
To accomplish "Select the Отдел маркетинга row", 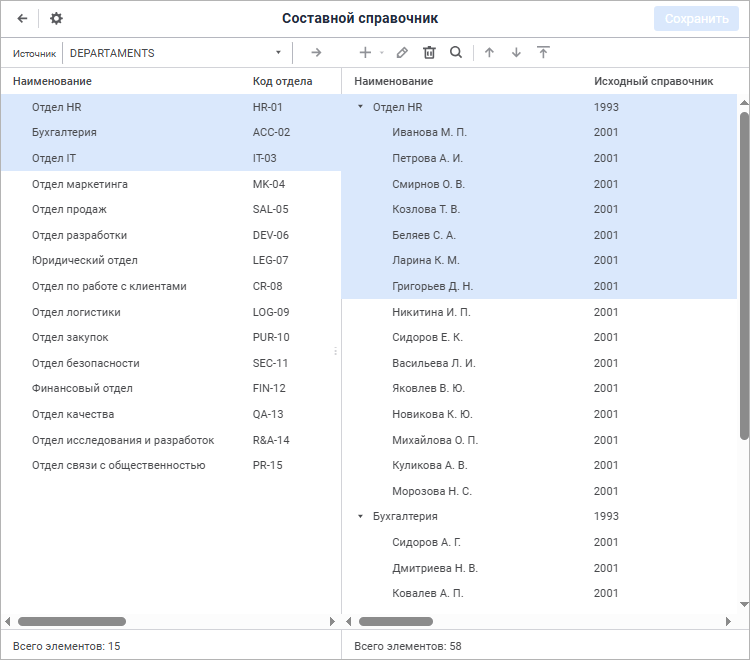I will pyautogui.click(x=171, y=184).
